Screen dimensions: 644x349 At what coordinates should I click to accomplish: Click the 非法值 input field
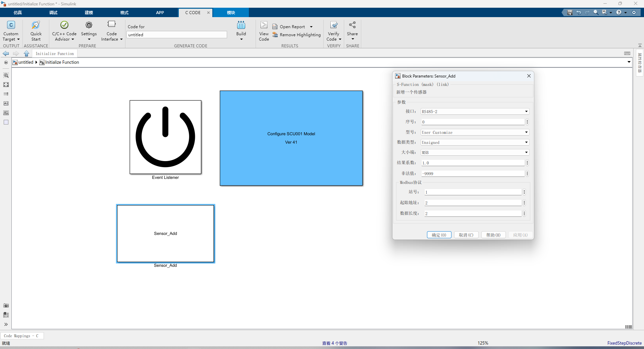coord(473,173)
